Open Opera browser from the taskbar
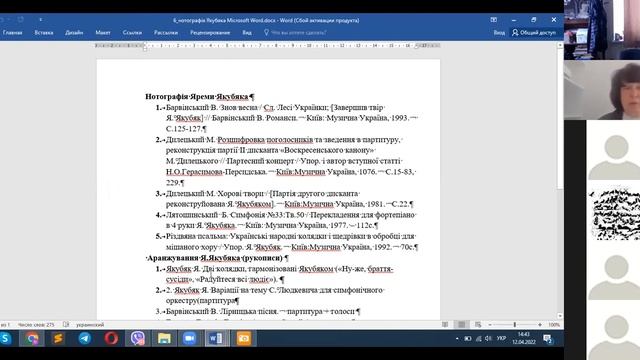 tap(111, 338)
